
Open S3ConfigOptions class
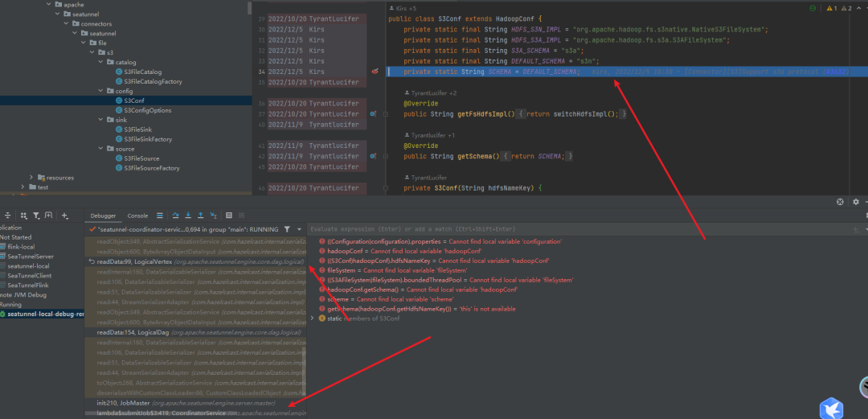tap(143, 110)
